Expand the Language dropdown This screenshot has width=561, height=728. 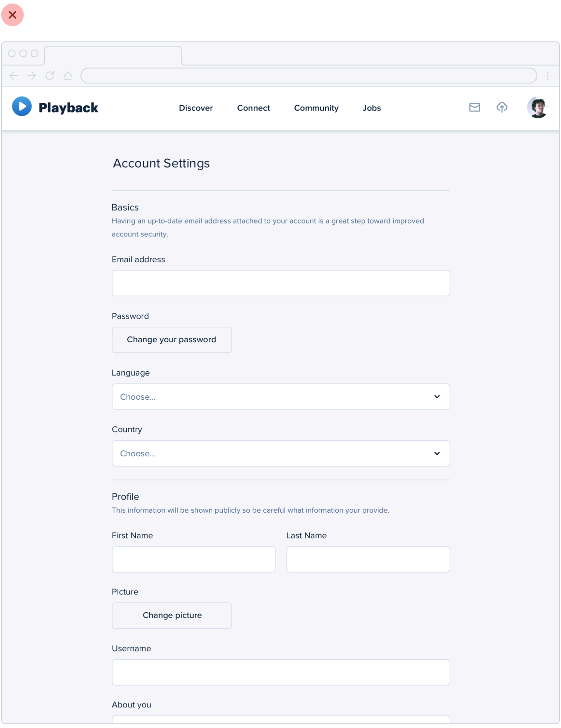click(280, 397)
